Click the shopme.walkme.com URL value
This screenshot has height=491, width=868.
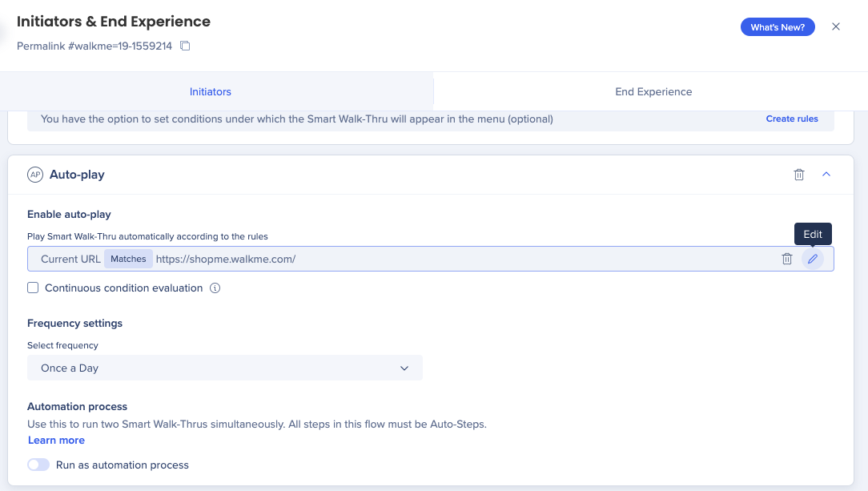(x=226, y=259)
